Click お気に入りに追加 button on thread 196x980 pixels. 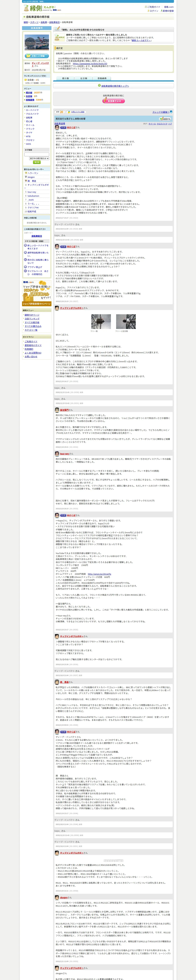point(76,112)
